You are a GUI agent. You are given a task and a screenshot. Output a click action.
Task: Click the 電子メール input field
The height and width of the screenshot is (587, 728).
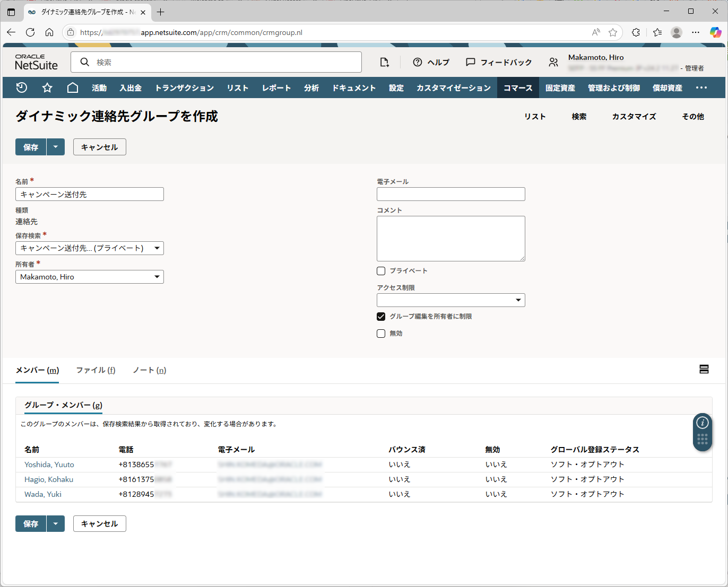pyautogui.click(x=451, y=194)
